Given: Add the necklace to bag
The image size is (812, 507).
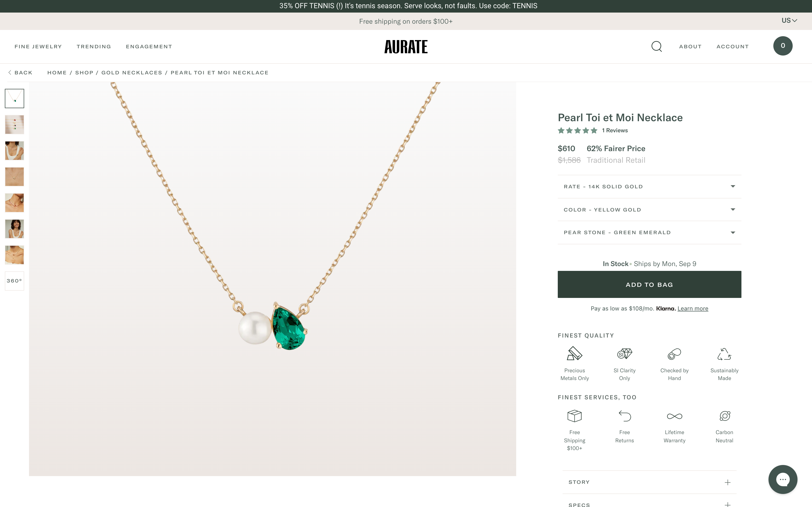Looking at the screenshot, I should click(649, 284).
